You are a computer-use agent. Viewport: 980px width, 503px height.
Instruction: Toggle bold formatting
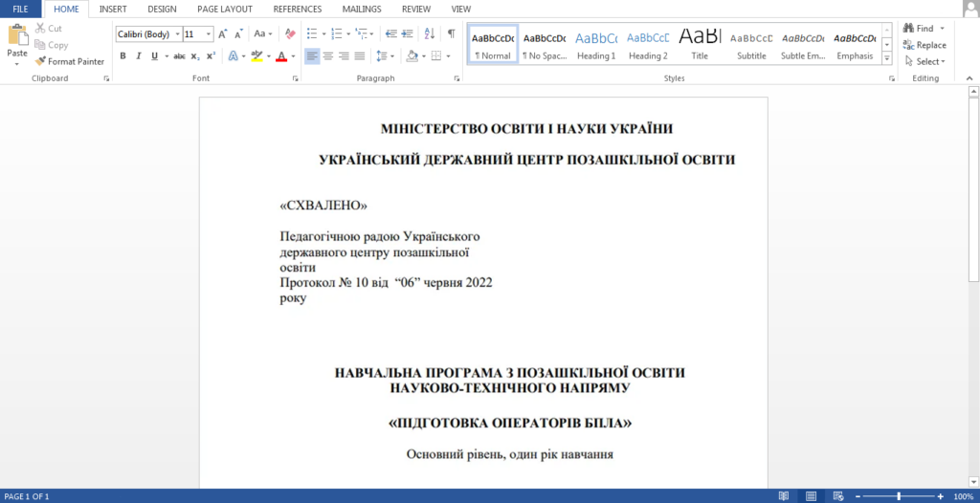tap(122, 56)
